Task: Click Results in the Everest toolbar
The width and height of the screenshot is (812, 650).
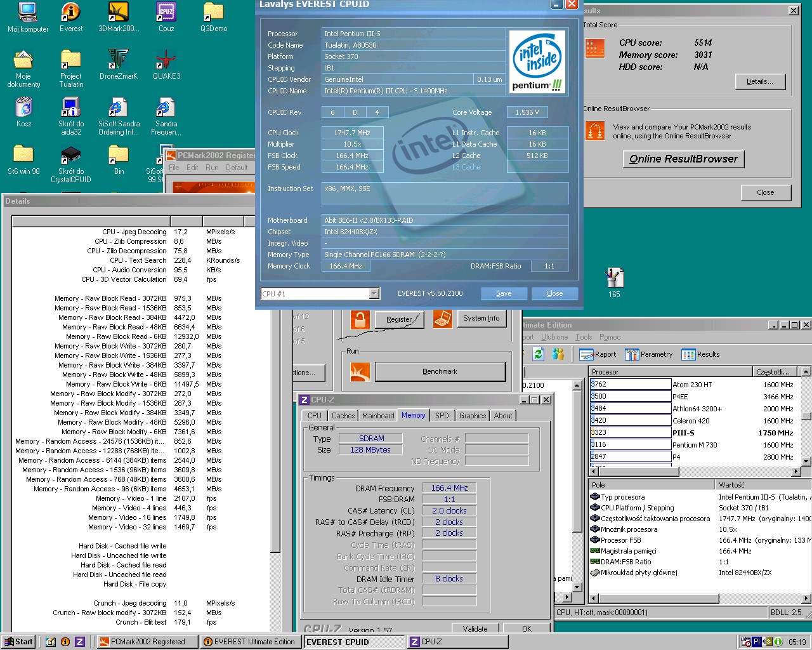Action: point(701,354)
